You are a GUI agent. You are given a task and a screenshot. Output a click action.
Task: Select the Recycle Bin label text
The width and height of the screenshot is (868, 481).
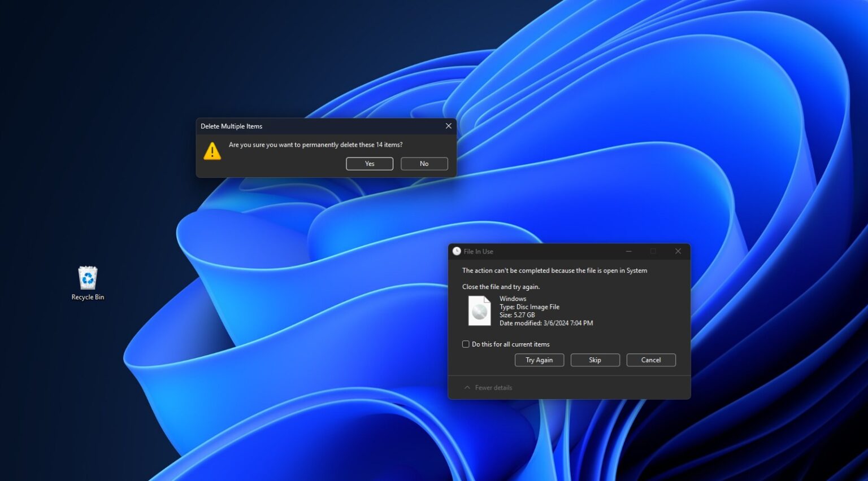pyautogui.click(x=88, y=297)
